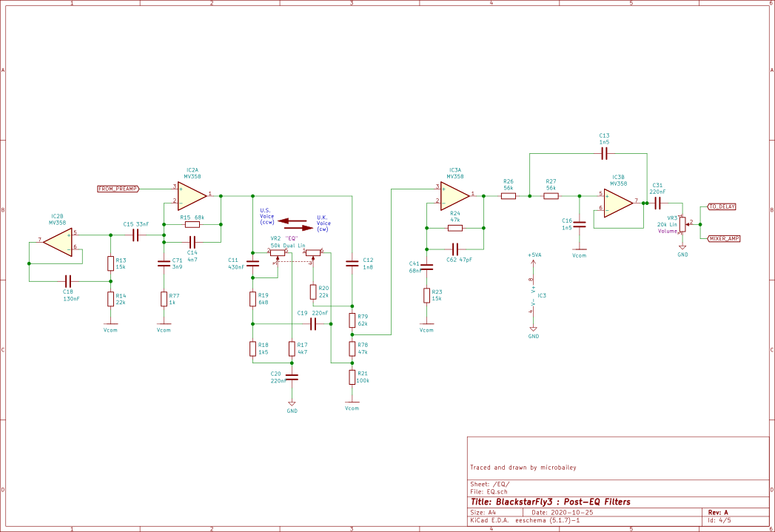The width and height of the screenshot is (775, 532).
Task: Select the VR2 EQ dual potentiometer
Action: click(x=278, y=252)
